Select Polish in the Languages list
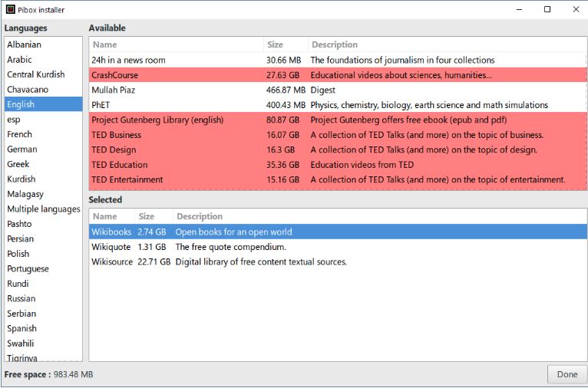This screenshot has height=388, width=588. 44,254
